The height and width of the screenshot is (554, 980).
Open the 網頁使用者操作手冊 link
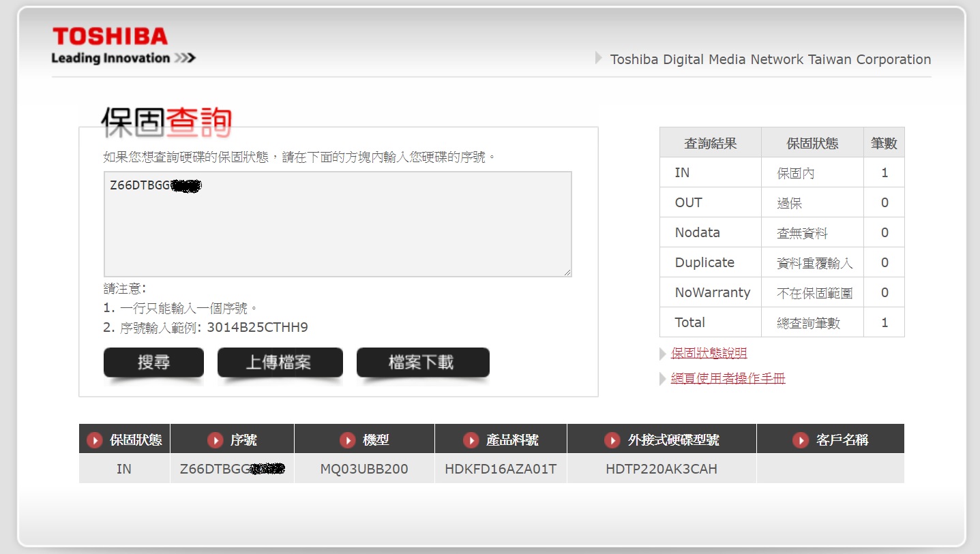pos(728,378)
